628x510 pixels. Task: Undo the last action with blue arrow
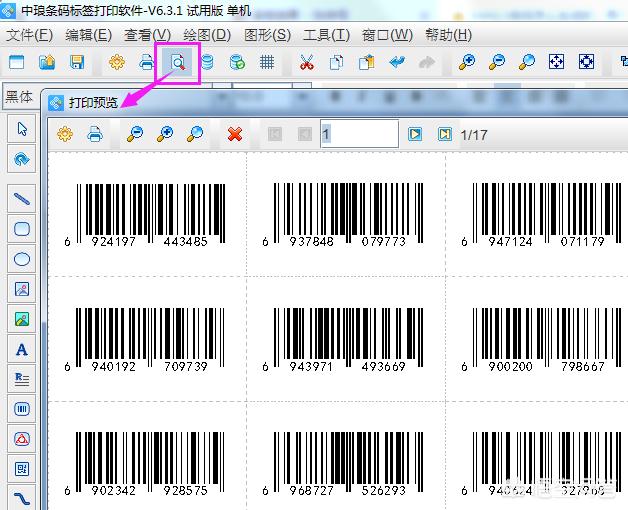[397, 62]
